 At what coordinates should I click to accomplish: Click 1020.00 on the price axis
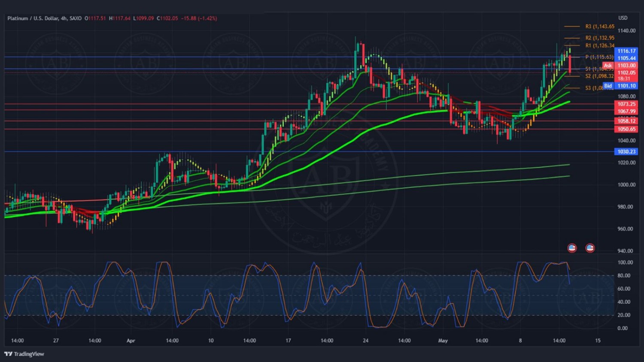pyautogui.click(x=626, y=163)
